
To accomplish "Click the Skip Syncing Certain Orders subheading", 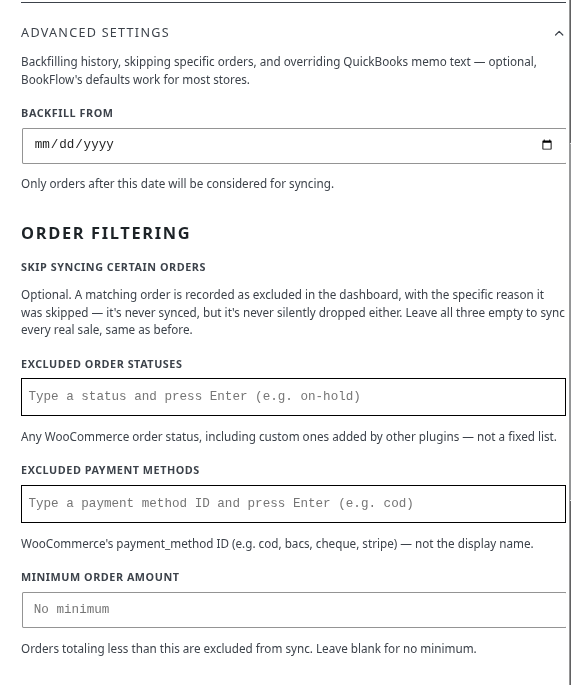I will 113,267.
